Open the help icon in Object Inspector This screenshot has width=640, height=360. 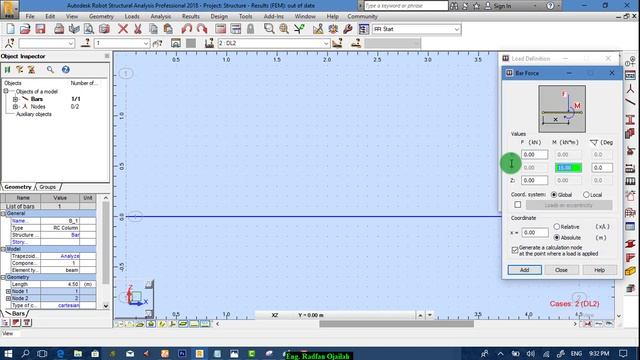[x=65, y=70]
